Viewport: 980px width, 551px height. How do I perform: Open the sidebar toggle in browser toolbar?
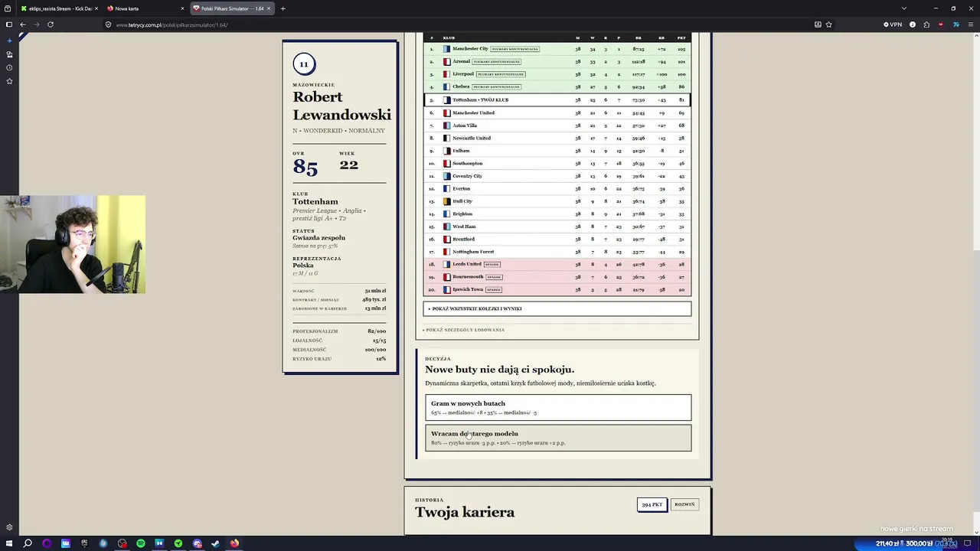[x=8, y=24]
